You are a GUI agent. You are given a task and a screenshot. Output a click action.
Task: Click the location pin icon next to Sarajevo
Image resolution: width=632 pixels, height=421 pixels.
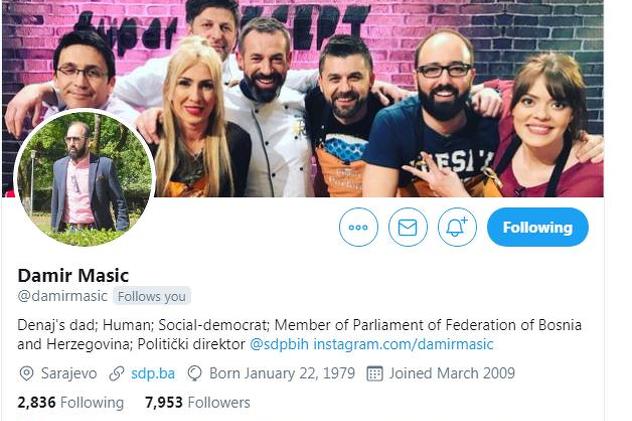click(26, 373)
